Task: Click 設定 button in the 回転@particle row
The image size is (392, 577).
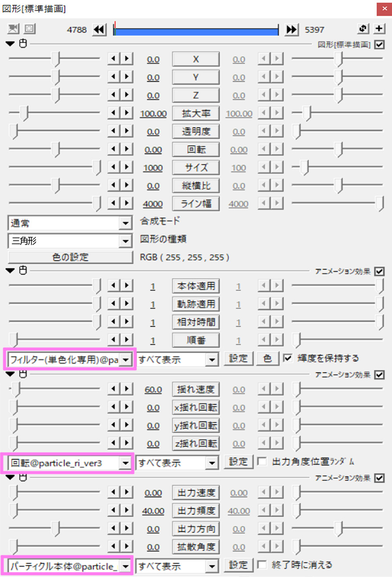Action: [x=238, y=461]
